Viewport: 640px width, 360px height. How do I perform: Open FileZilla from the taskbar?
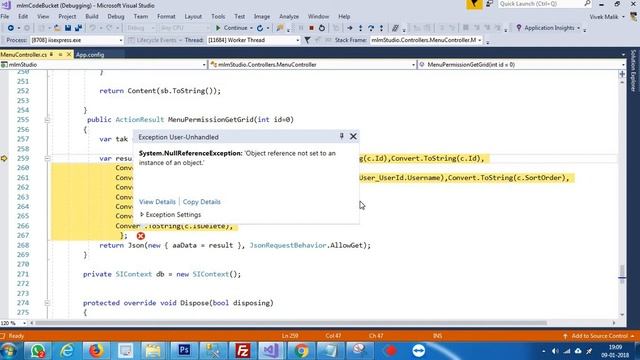pyautogui.click(x=242, y=351)
